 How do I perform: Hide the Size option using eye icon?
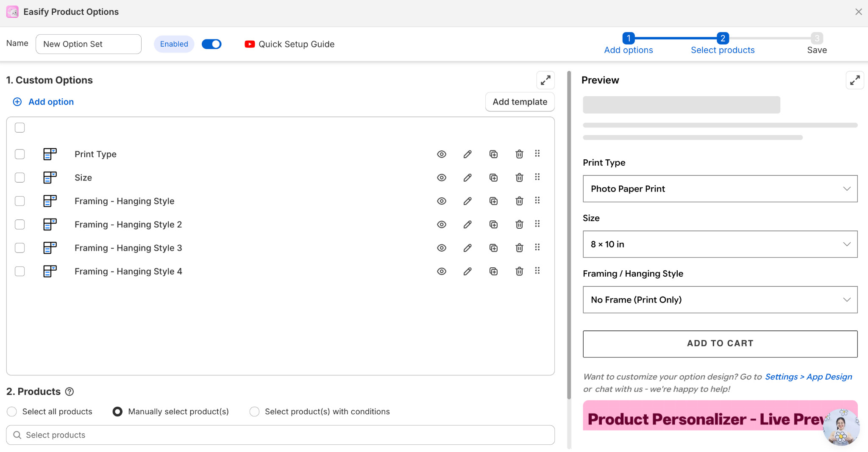pyautogui.click(x=442, y=177)
